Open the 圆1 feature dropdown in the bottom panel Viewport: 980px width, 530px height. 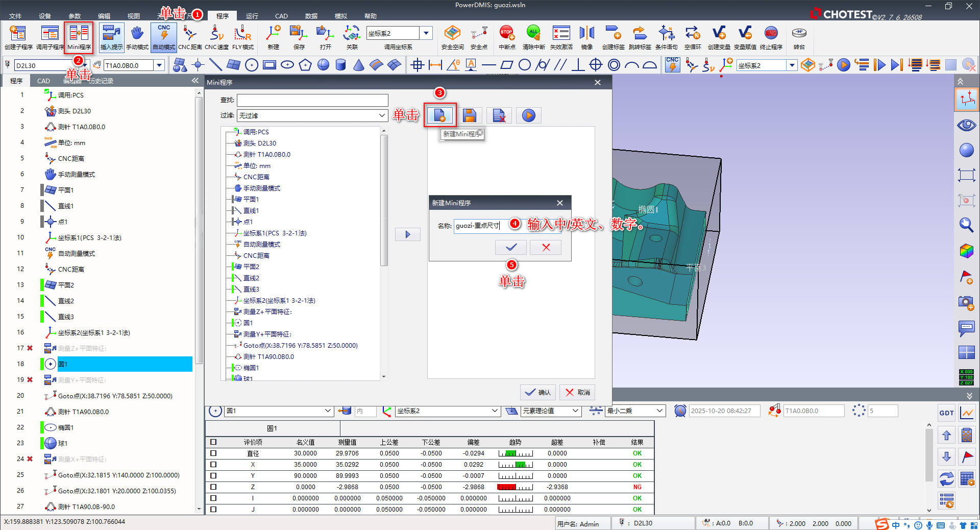[279, 411]
